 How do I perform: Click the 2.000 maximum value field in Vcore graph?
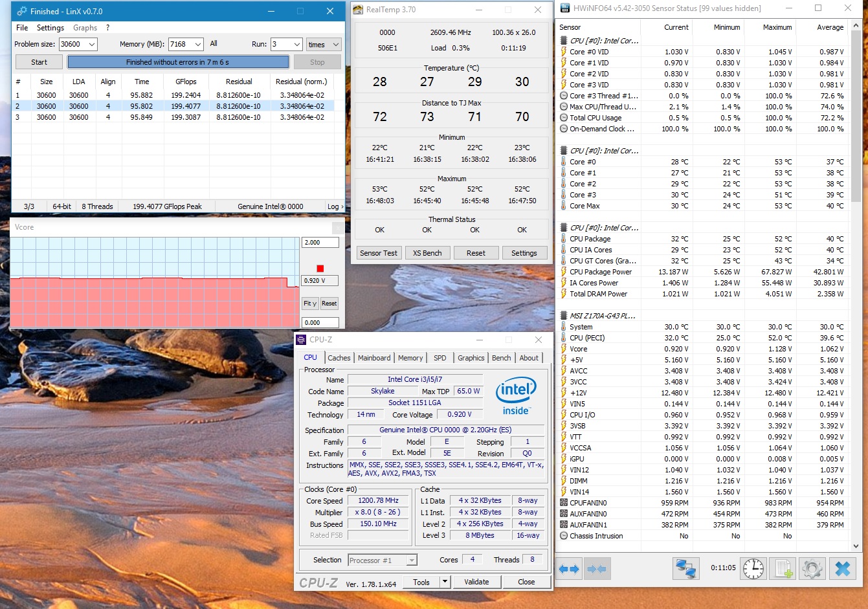pos(320,243)
